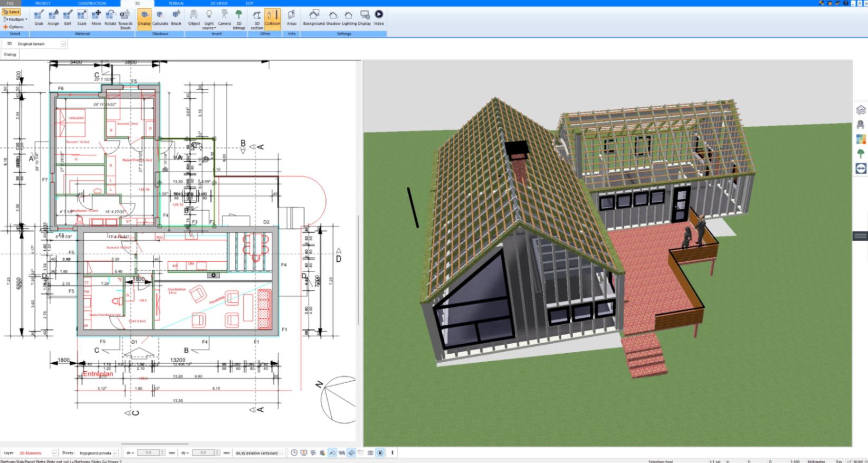Toggle the N snap button in bottom bar

point(380,453)
